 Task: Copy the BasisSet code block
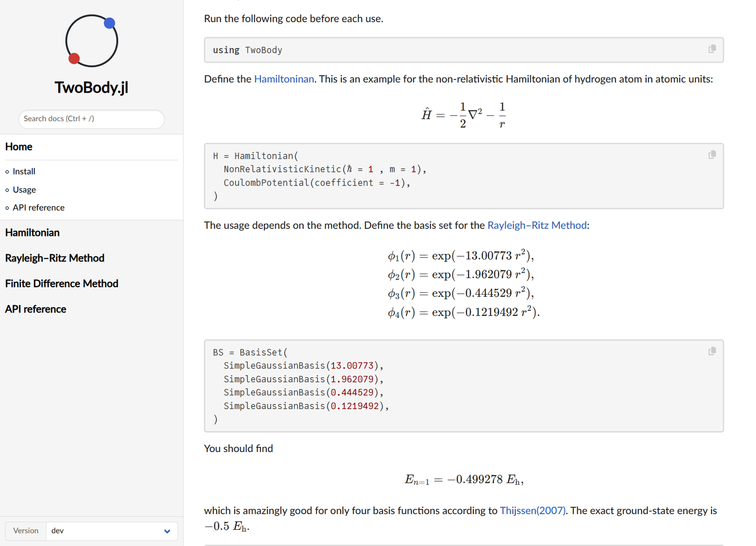712,351
